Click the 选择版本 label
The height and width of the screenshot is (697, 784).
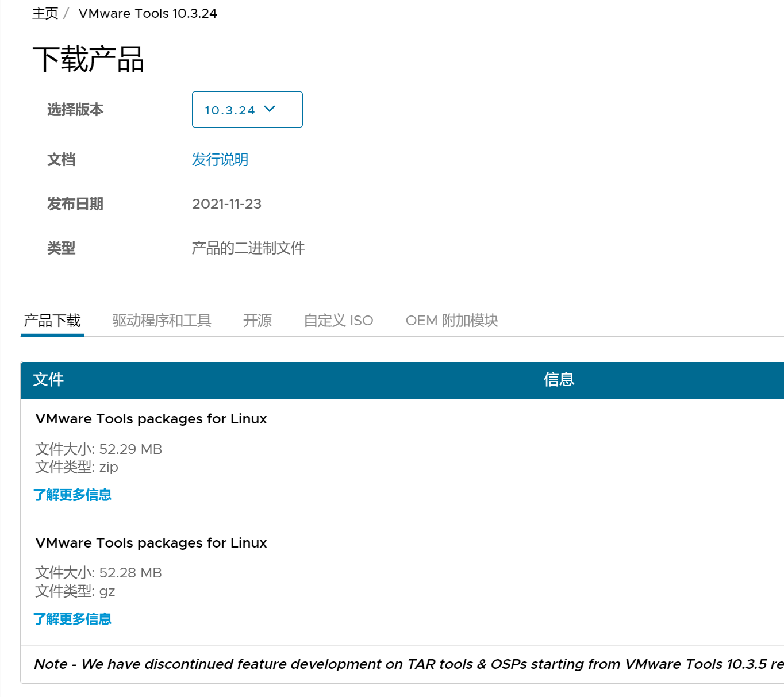tap(75, 109)
